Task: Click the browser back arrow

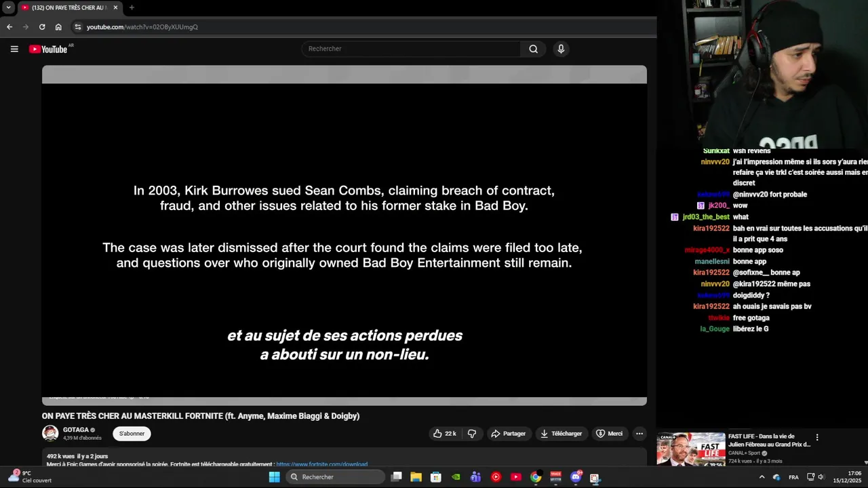Action: coord(9,27)
